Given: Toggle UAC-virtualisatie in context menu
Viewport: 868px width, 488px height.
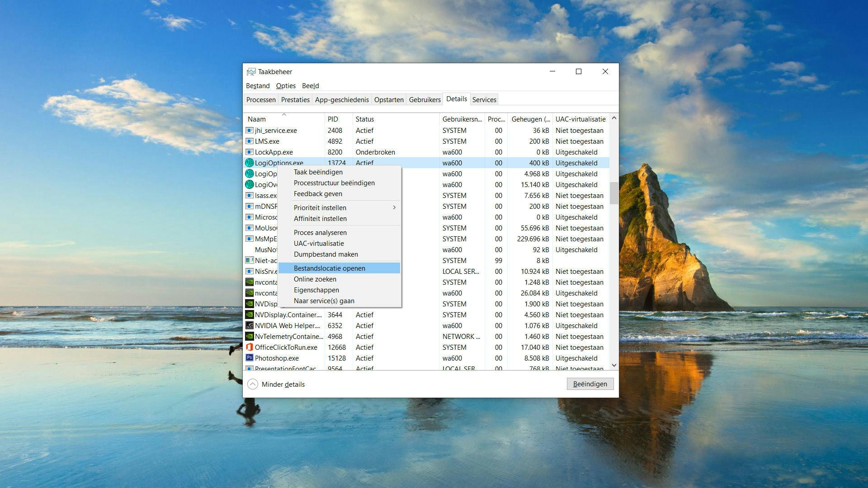Looking at the screenshot, I should pos(319,243).
